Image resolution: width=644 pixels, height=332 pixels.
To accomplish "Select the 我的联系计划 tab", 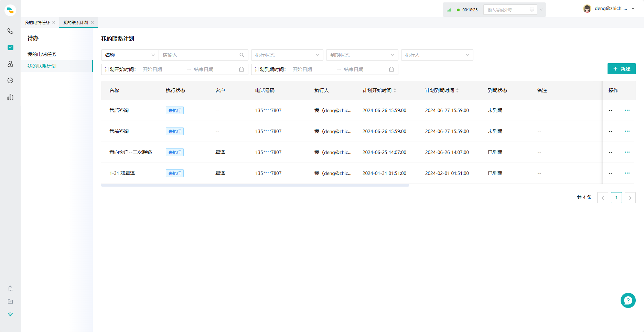I will coord(76,23).
